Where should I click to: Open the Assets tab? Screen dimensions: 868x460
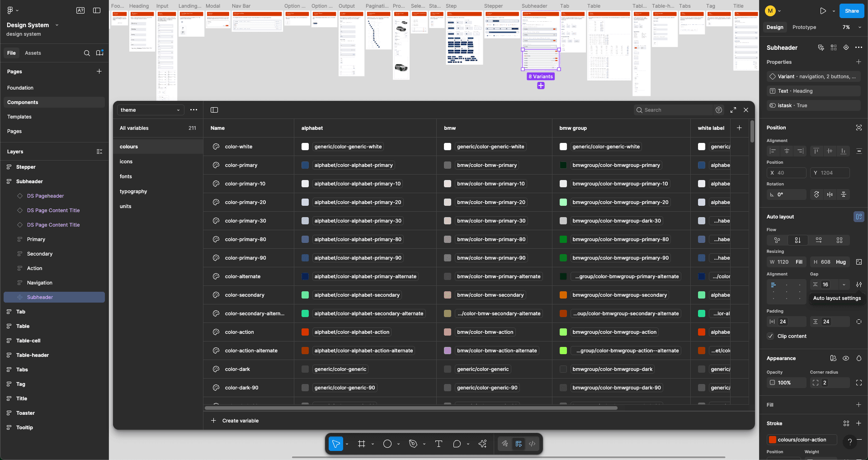coord(33,53)
